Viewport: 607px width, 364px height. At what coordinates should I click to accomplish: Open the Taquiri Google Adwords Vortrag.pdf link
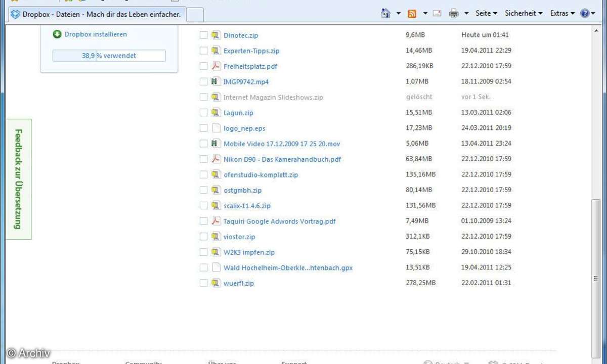(280, 221)
